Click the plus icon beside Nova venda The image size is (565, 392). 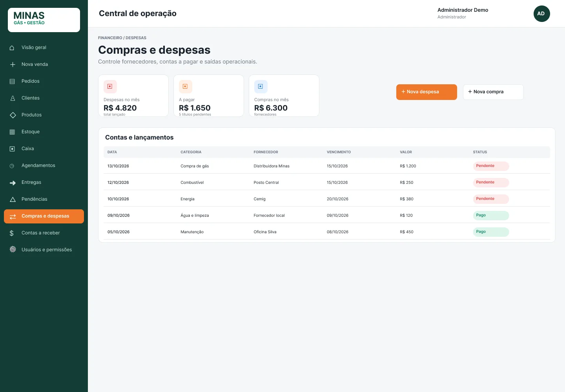(x=13, y=64)
